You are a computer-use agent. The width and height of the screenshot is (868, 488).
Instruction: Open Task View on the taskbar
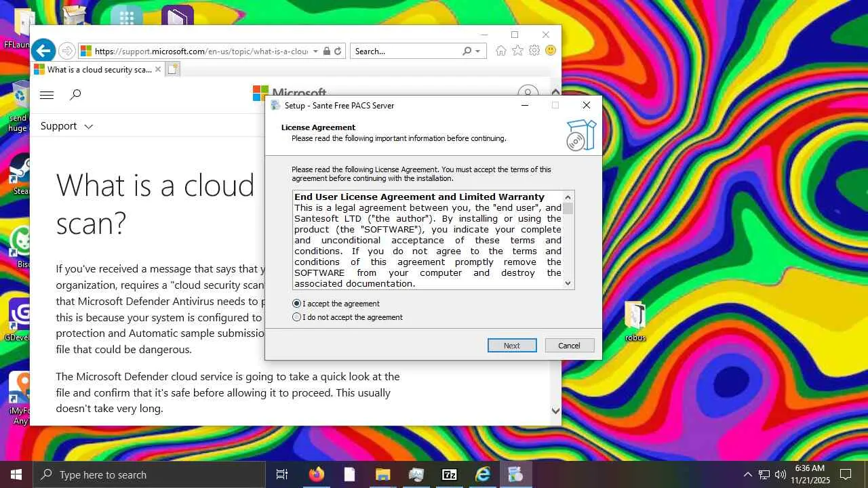282,474
